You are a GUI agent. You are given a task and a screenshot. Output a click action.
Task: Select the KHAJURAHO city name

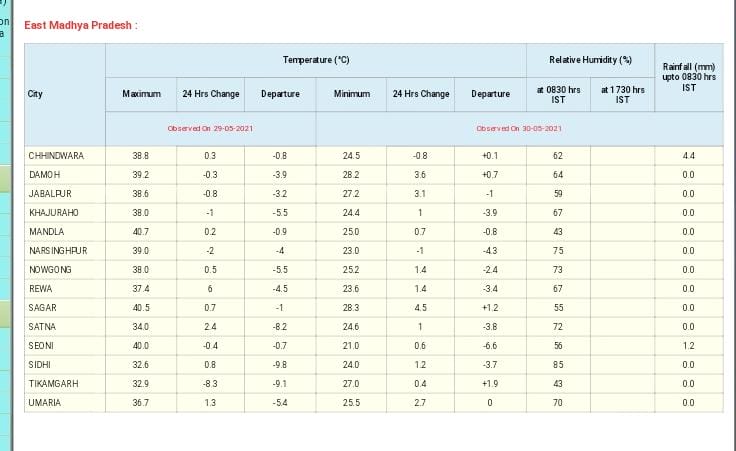click(x=53, y=213)
